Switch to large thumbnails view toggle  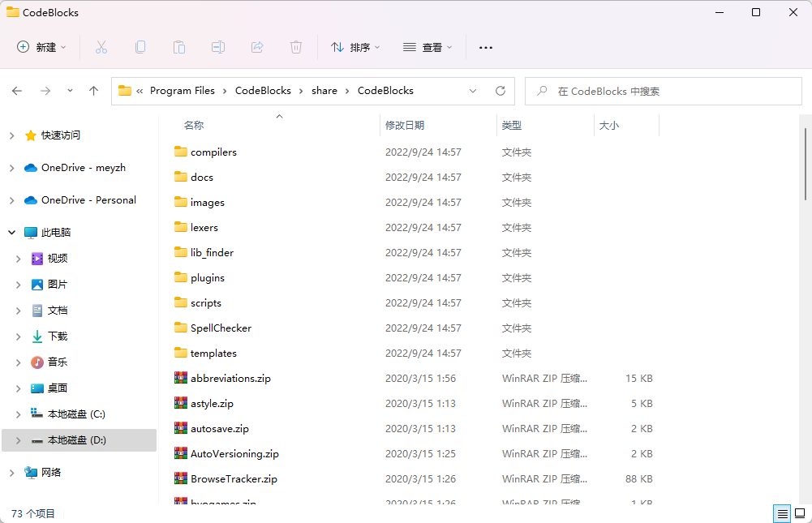(800, 513)
